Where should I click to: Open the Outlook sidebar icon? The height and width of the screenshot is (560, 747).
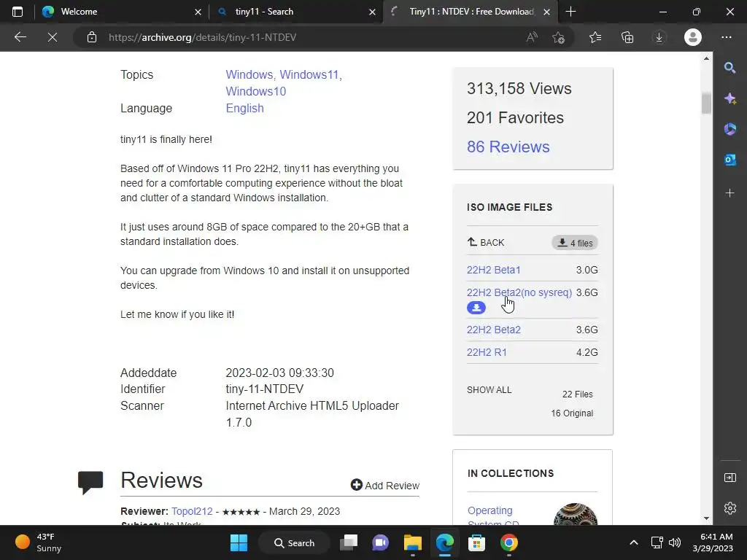click(x=729, y=160)
